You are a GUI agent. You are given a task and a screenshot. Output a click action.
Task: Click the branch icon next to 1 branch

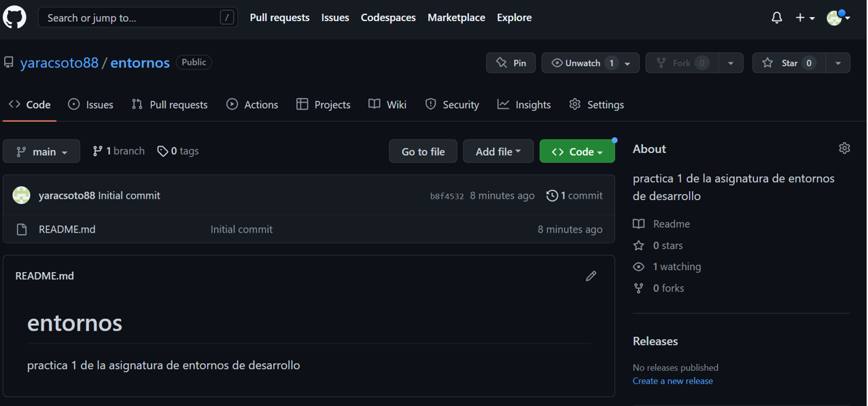(97, 150)
